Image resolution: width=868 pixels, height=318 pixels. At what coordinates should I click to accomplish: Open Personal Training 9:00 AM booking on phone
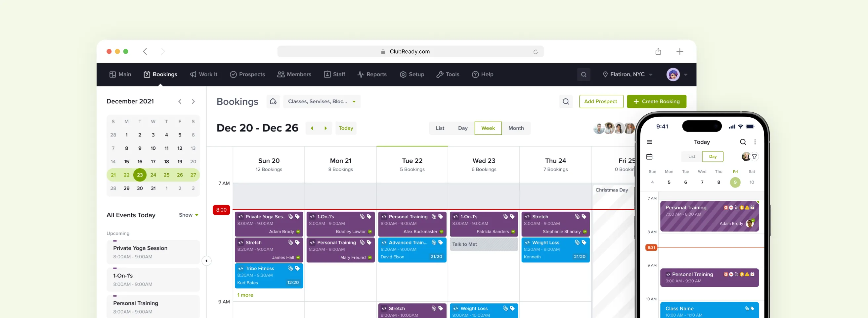pos(709,278)
